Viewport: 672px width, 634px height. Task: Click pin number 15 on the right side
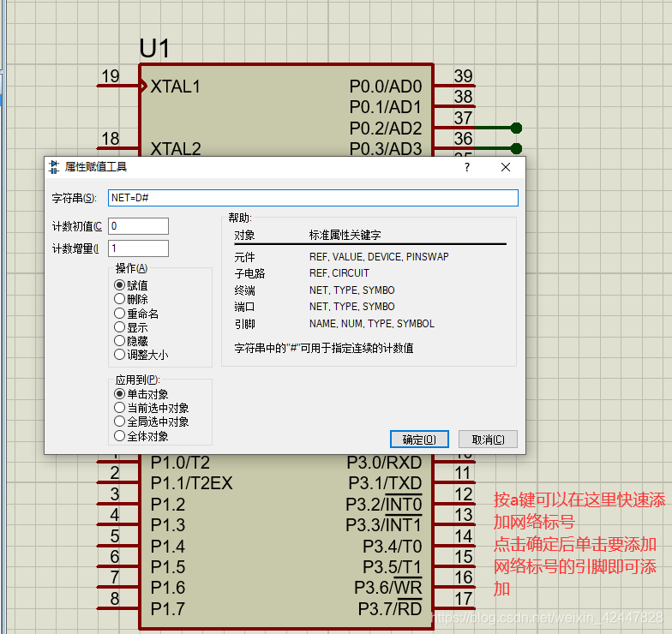pos(463,557)
